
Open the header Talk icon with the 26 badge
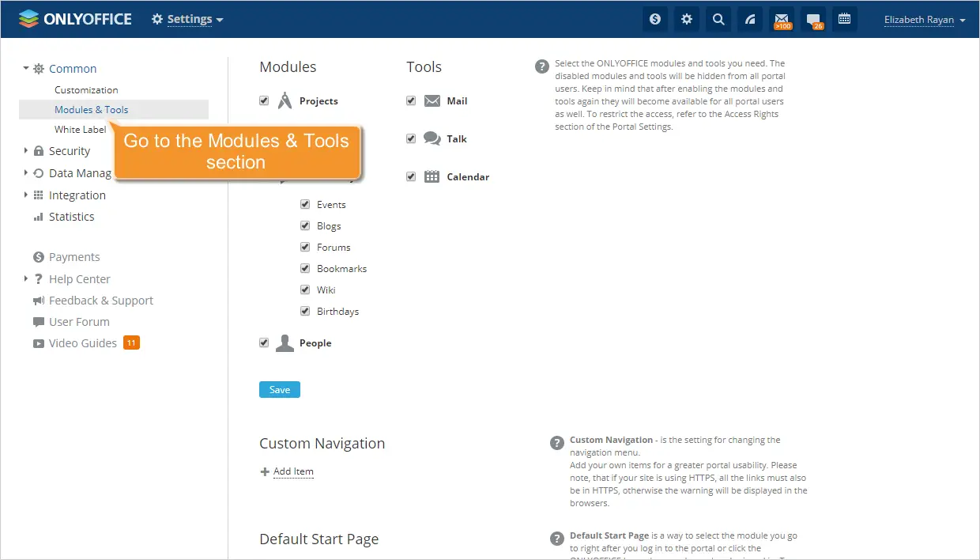tap(813, 19)
